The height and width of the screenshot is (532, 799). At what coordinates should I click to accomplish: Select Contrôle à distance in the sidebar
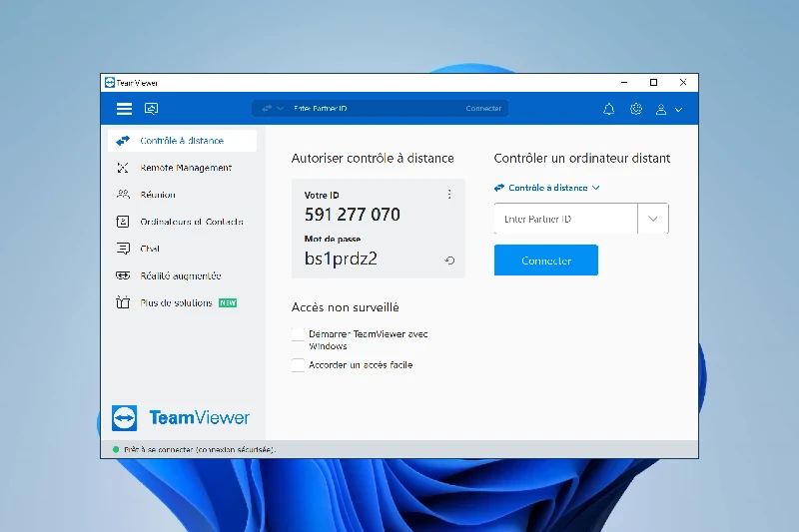[182, 141]
